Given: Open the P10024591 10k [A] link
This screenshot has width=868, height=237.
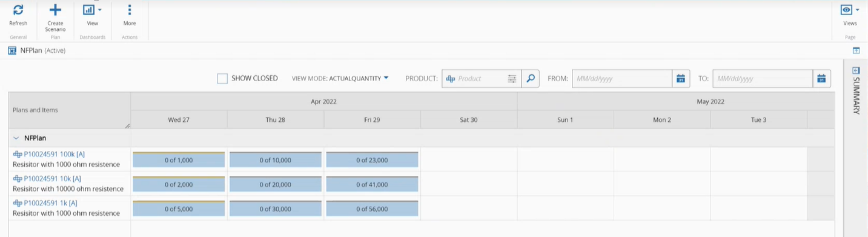Looking at the screenshot, I should [x=52, y=179].
